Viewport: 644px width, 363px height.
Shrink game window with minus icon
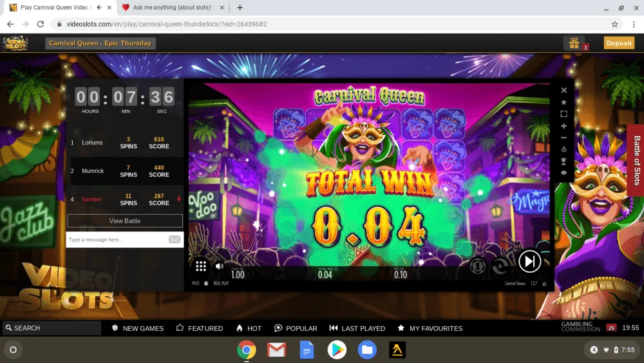click(x=563, y=138)
